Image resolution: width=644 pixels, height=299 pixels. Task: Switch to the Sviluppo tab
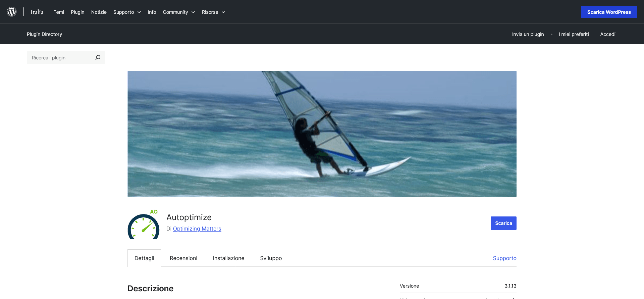[271, 258]
